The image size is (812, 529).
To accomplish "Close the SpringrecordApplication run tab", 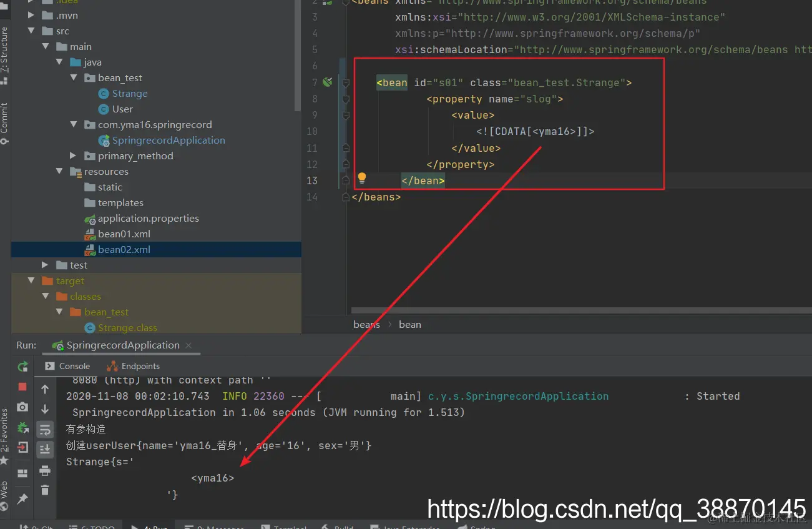I will point(188,345).
